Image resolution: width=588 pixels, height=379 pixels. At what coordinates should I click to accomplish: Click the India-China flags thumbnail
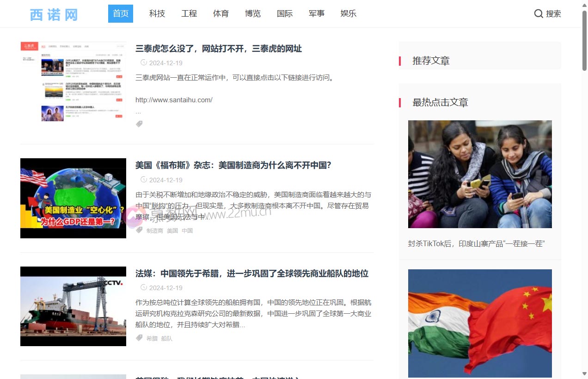tap(479, 323)
